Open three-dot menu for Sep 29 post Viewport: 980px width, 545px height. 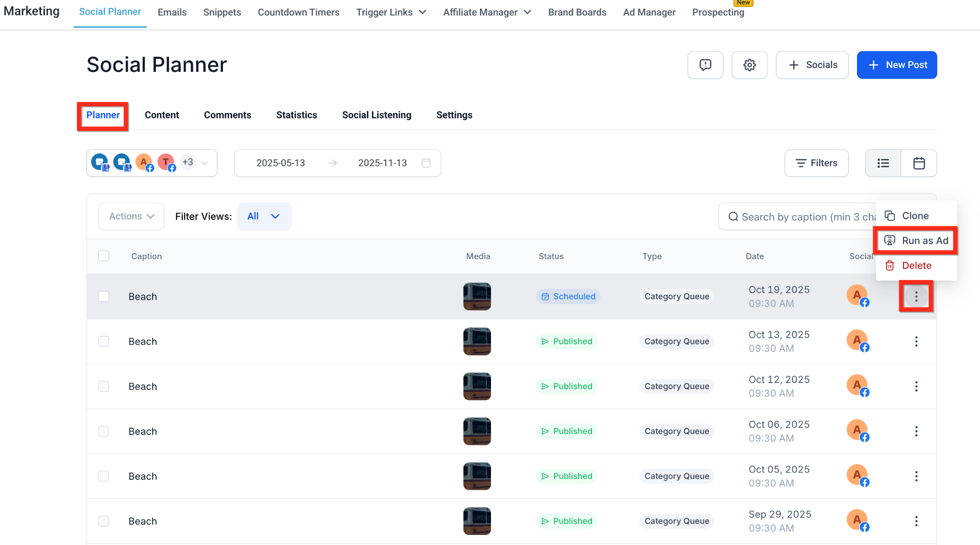pos(916,521)
